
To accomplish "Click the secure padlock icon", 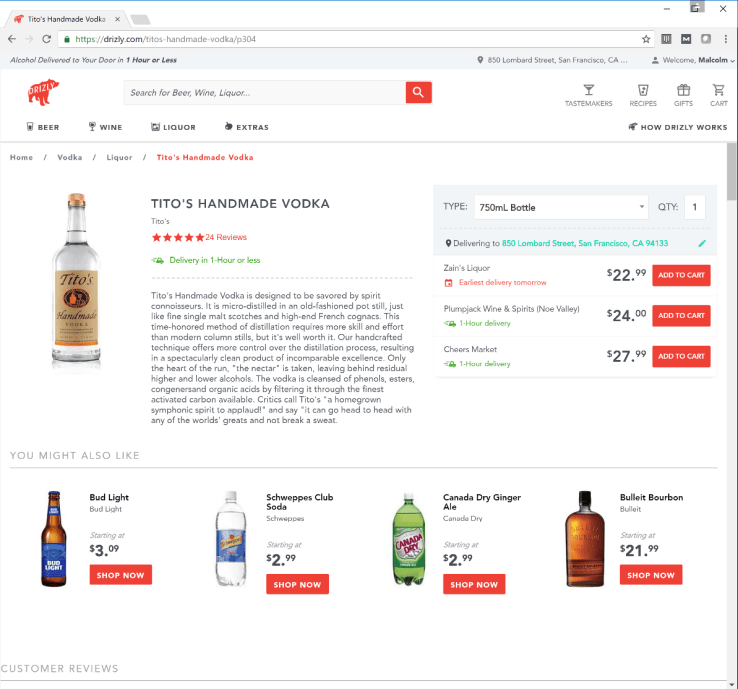I will [67, 39].
